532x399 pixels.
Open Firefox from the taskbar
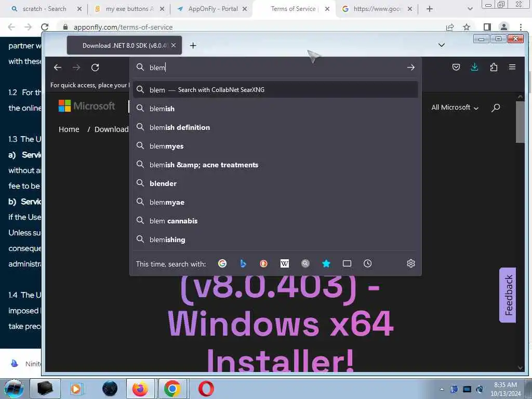point(140,389)
